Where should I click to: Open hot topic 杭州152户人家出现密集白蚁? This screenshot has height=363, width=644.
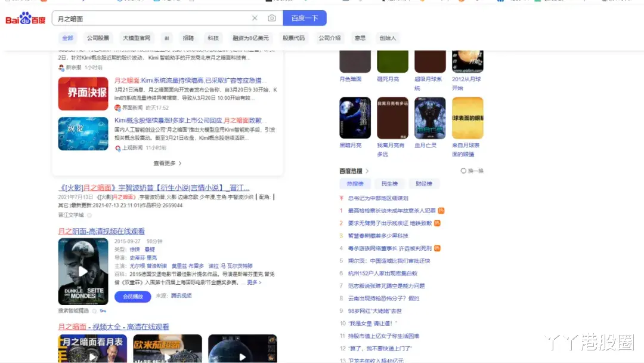coord(383,273)
